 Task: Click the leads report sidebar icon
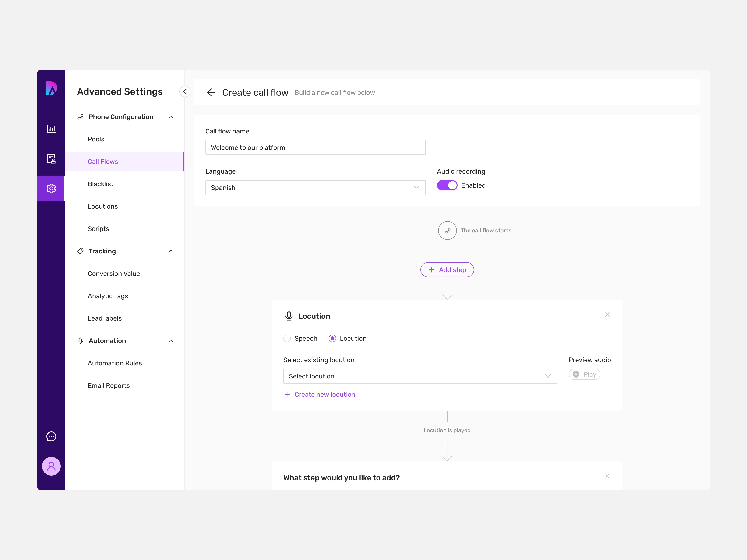point(51,159)
